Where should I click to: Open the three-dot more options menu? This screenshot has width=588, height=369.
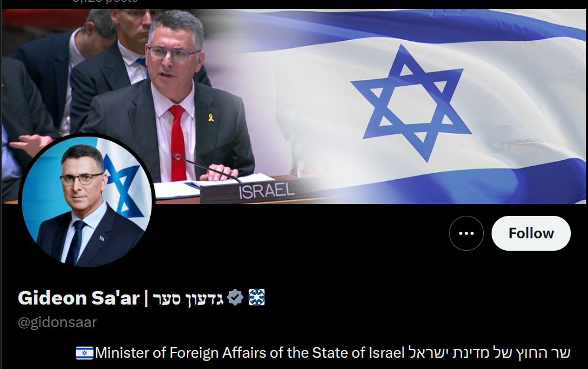(x=466, y=233)
